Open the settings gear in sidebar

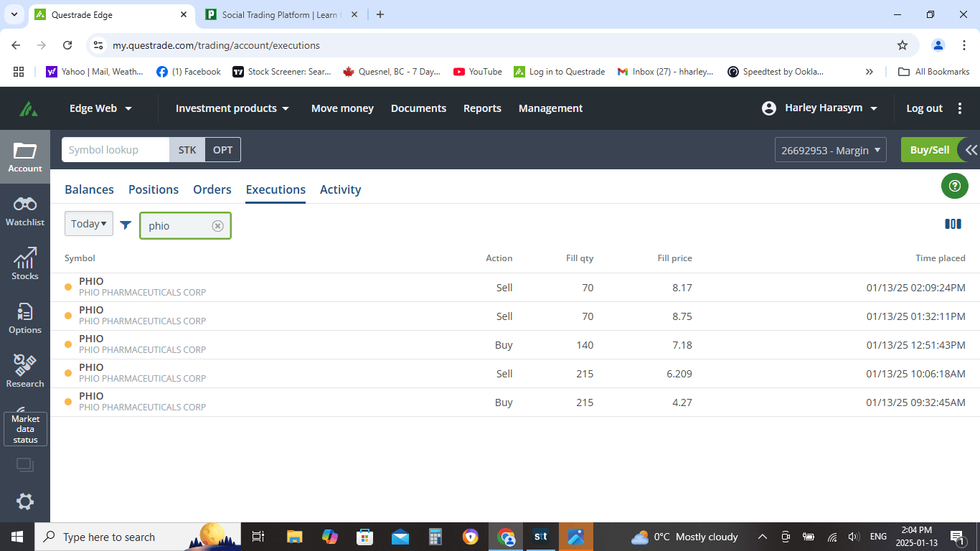[x=25, y=501]
